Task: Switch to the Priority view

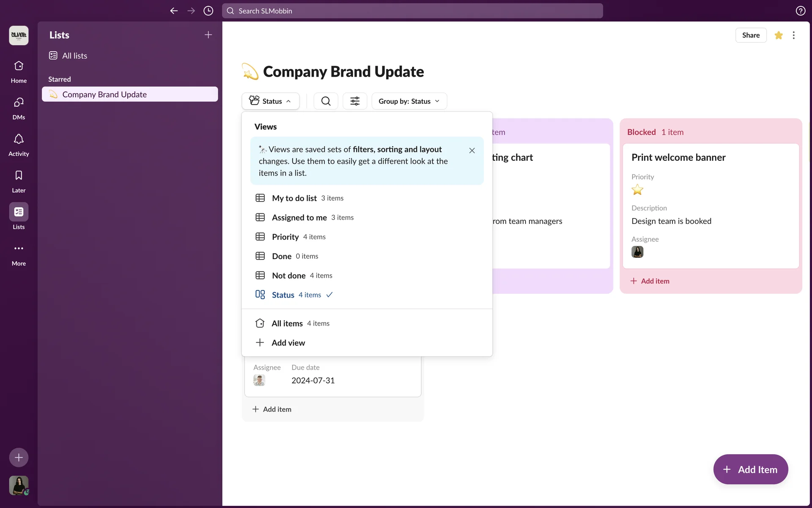Action: [285, 237]
